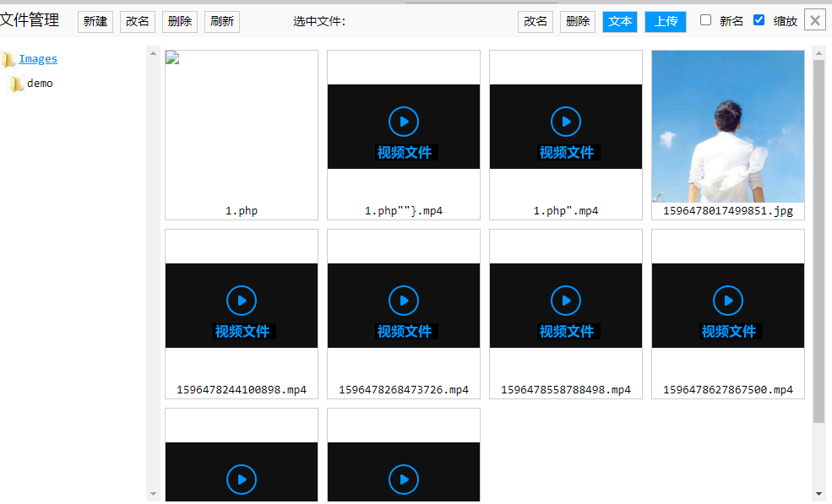Viewport: 832px width, 504px height.
Task: Click the Images folder icon
Action: [x=8, y=59]
